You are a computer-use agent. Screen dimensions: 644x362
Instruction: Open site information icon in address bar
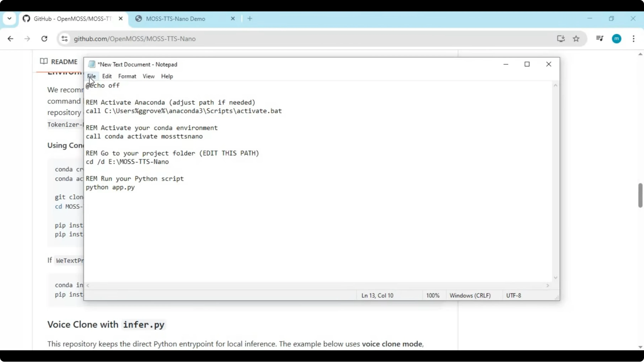65,39
